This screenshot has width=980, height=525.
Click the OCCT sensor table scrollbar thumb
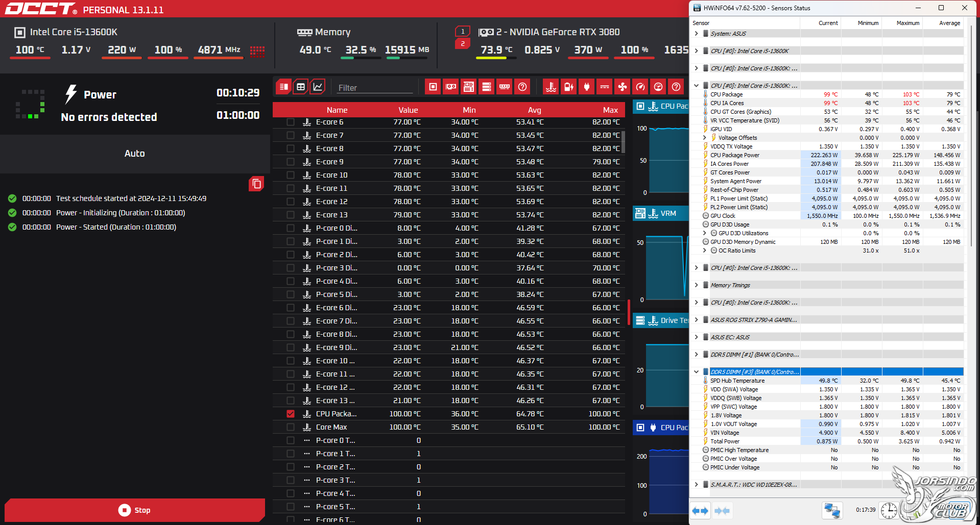point(623,142)
